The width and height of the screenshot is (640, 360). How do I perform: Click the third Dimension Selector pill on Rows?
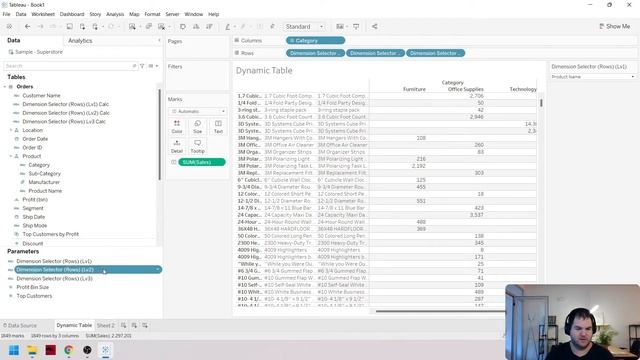pos(436,53)
